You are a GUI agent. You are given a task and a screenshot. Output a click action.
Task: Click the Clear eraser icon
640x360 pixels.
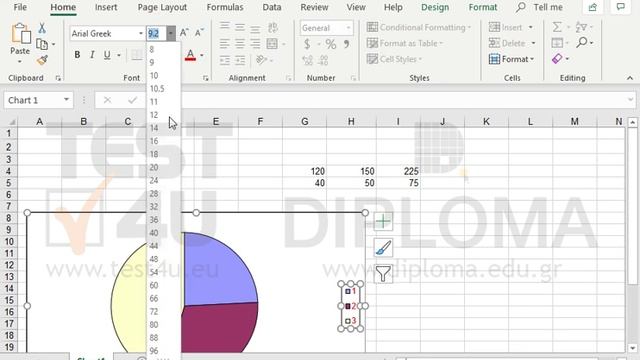tap(557, 59)
